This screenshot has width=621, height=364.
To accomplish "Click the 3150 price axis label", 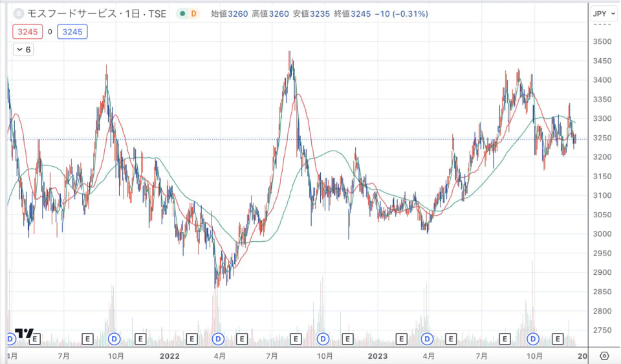I will [602, 176].
